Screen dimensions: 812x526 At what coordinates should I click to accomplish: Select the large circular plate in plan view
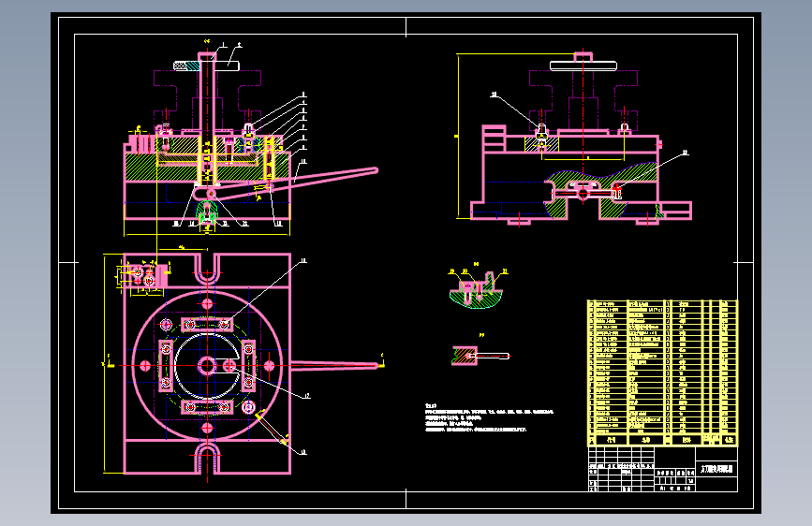[207, 366]
